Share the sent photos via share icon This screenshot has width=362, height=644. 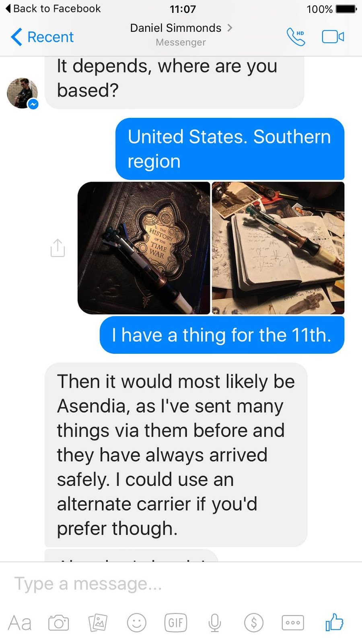58,248
